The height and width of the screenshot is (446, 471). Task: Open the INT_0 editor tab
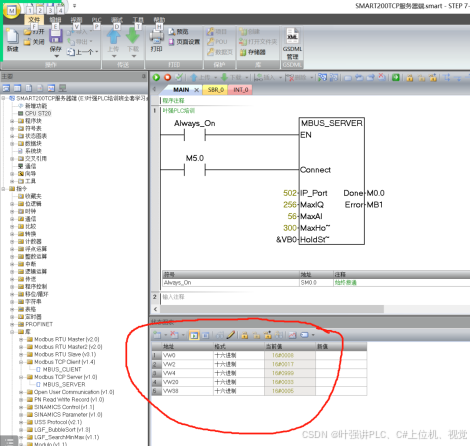click(x=240, y=90)
